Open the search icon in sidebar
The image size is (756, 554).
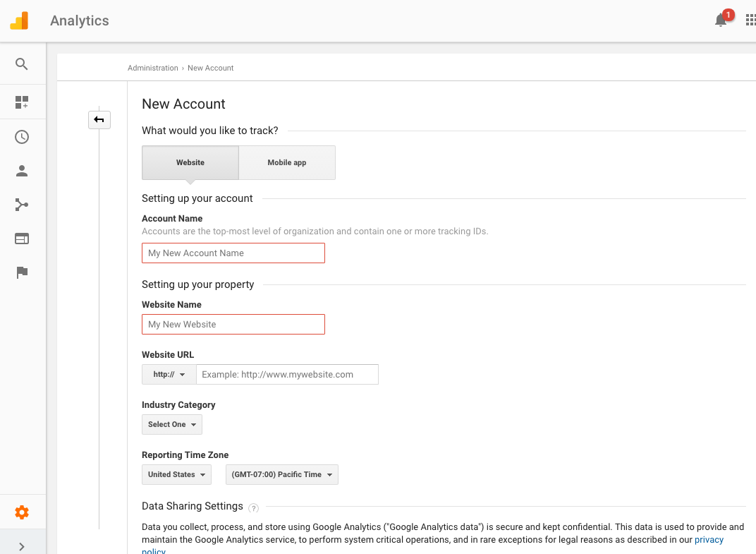click(22, 64)
